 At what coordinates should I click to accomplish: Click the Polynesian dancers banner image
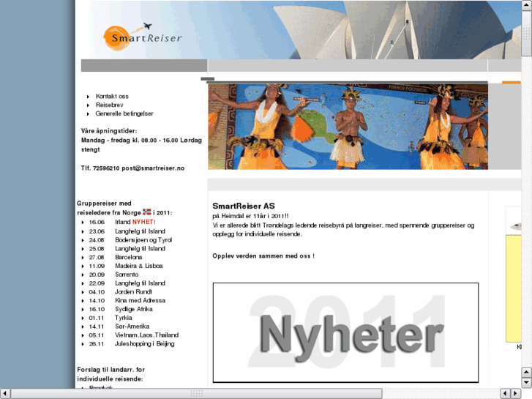click(x=348, y=127)
